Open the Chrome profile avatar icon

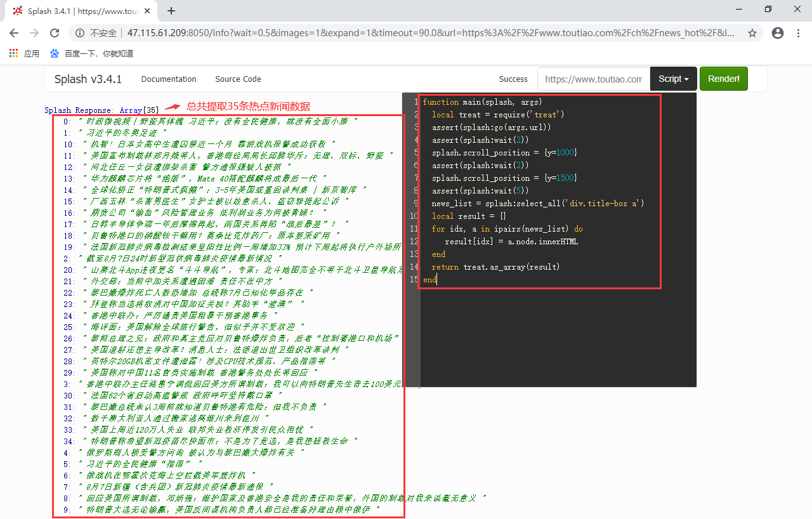[778, 33]
